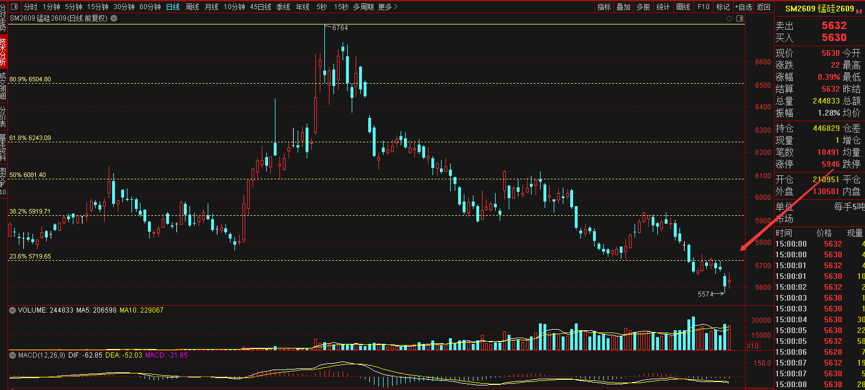Click the 笔数 value 10491
The width and height of the screenshot is (865, 390).
pos(829,152)
